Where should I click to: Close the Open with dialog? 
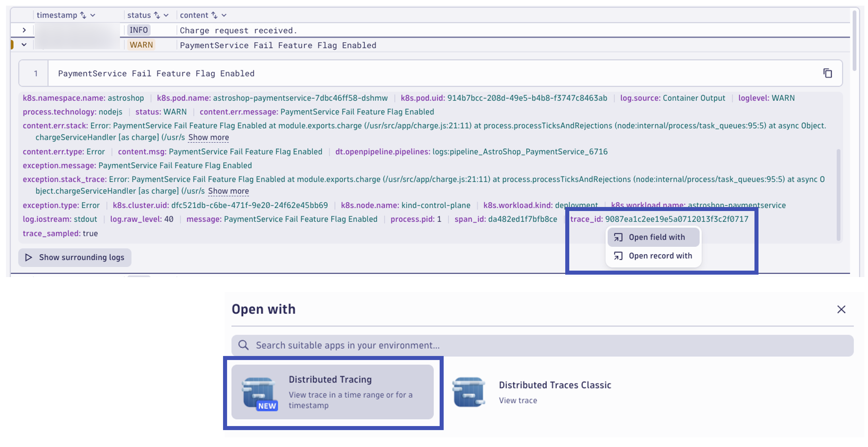(841, 309)
